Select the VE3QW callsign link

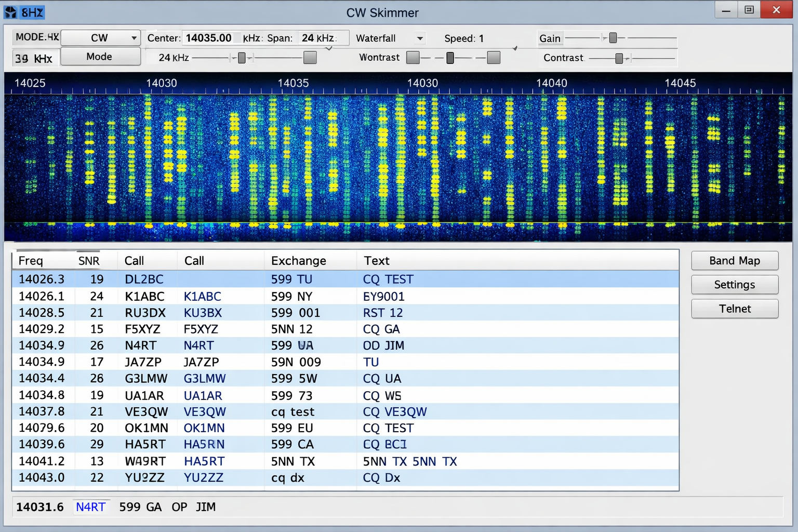[205, 411]
